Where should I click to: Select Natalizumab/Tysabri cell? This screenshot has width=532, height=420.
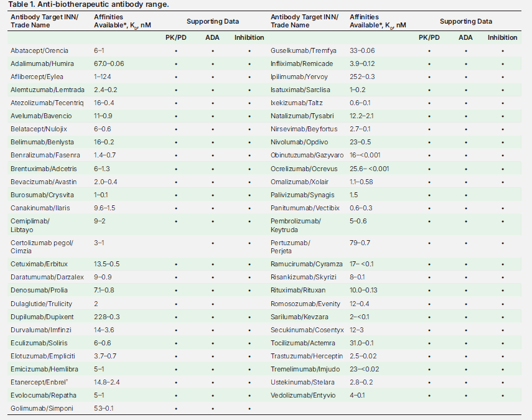302,116
